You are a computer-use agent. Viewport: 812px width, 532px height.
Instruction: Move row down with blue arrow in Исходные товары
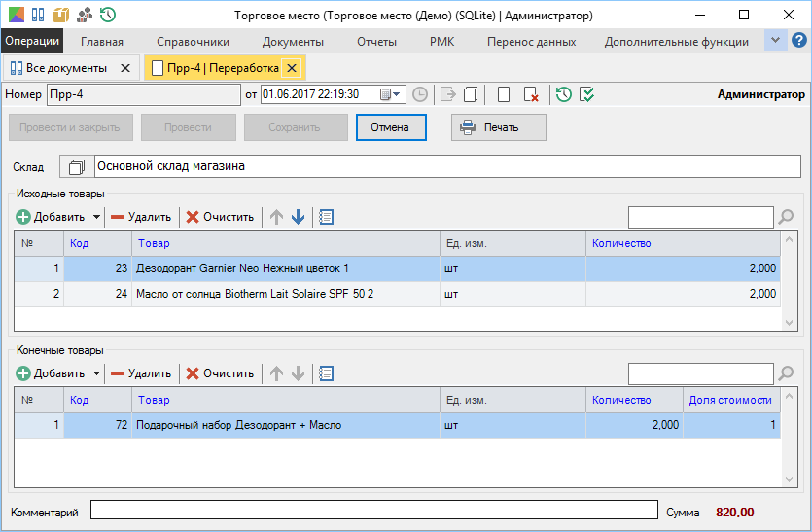pyautogui.click(x=298, y=217)
